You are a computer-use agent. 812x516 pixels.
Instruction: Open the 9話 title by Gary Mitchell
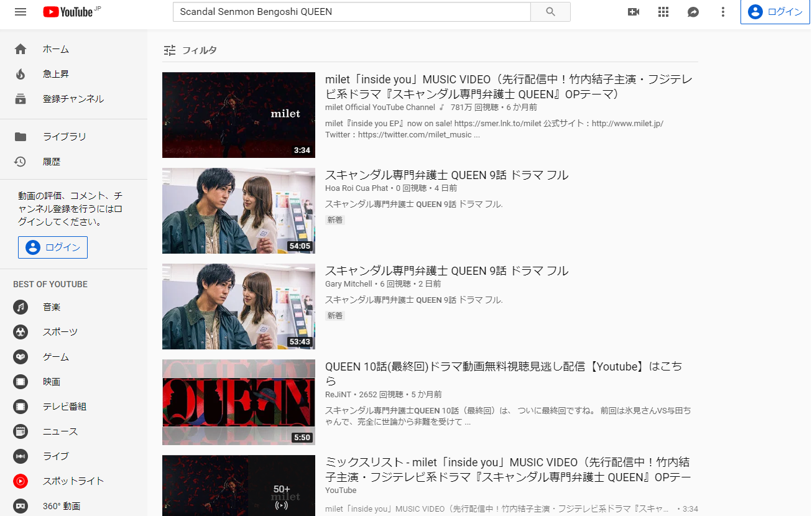[447, 271]
